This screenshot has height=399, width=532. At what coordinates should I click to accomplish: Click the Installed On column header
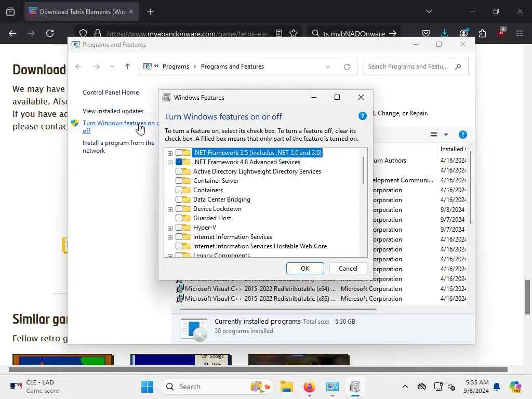pyautogui.click(x=453, y=149)
